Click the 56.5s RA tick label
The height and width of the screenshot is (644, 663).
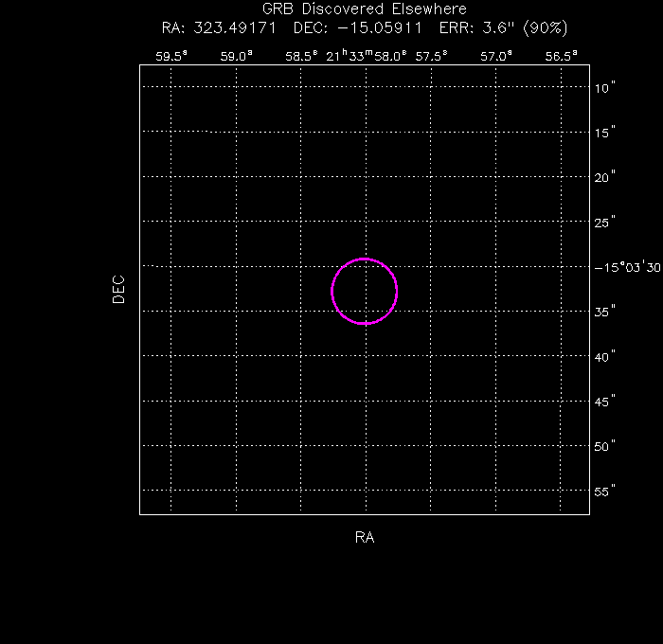[561, 56]
